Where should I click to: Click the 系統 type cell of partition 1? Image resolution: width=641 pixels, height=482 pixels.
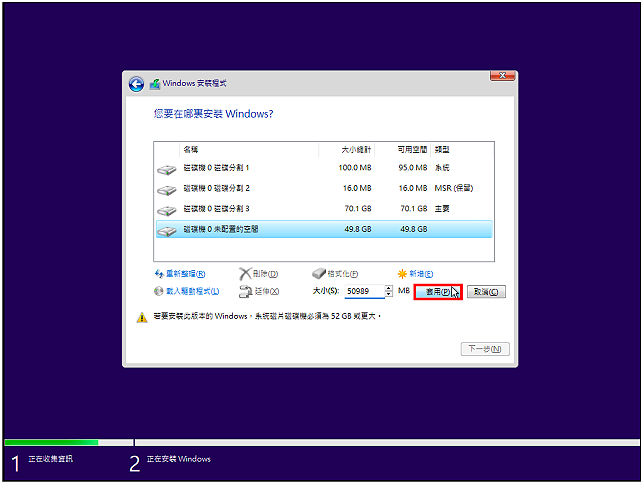click(x=442, y=168)
